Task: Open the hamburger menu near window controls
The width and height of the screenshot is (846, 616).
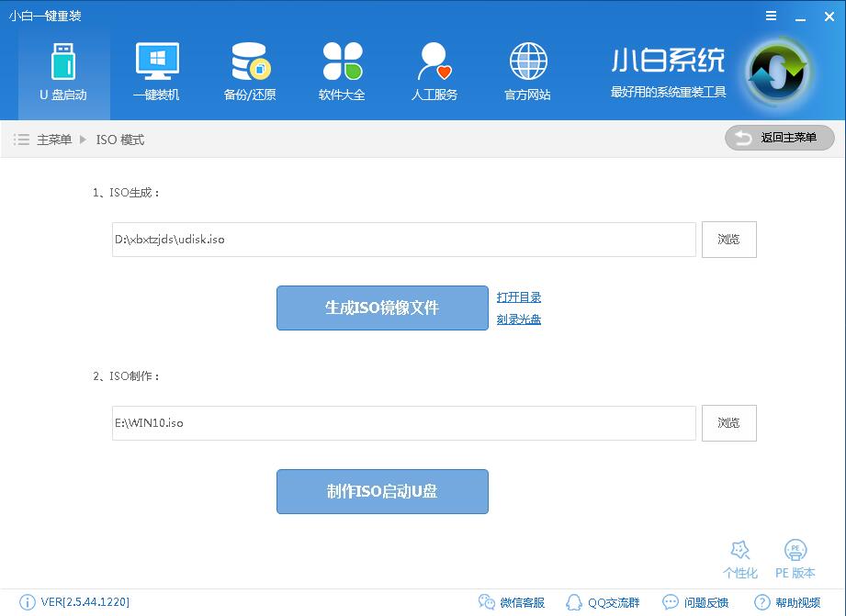Action: pos(770,15)
